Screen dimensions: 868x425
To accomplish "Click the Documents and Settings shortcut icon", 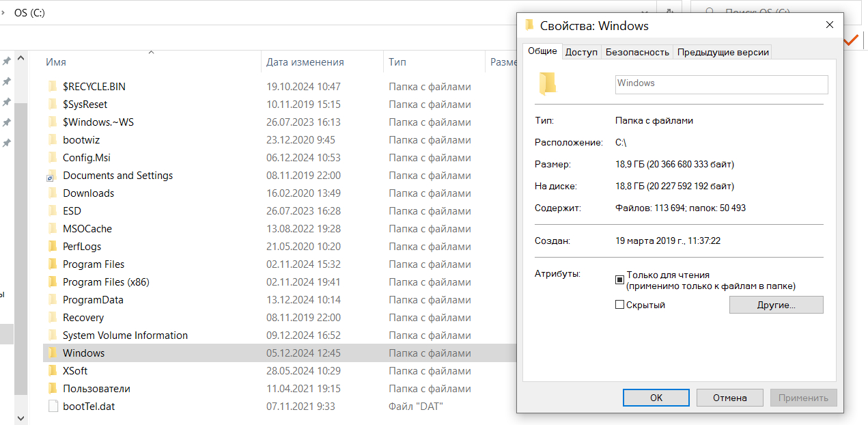I will click(x=52, y=176).
